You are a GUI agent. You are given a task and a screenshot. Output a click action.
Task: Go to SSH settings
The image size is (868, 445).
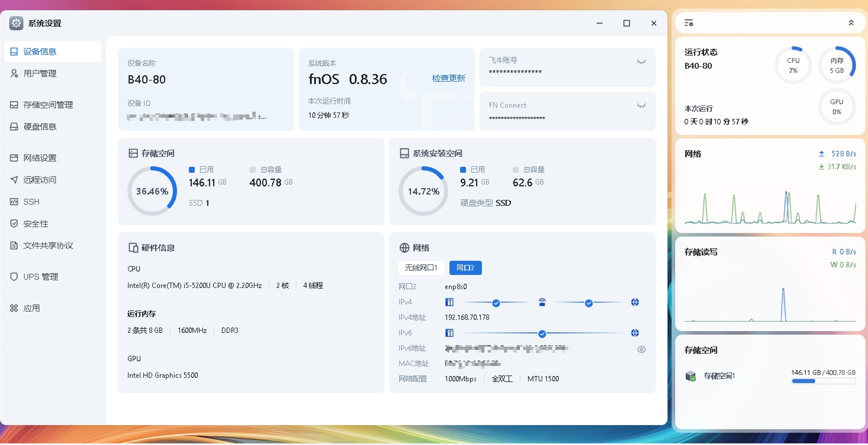(x=31, y=202)
